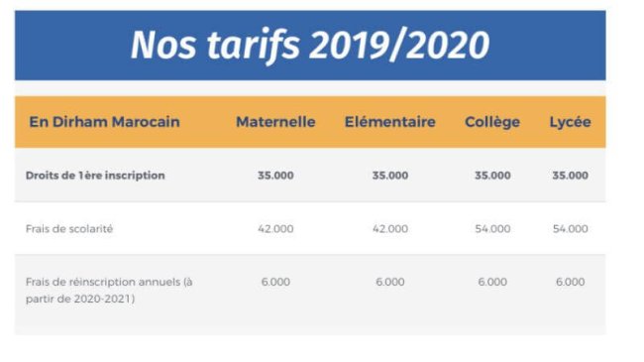Click Collège 54.000 scolarité value

click(x=492, y=229)
